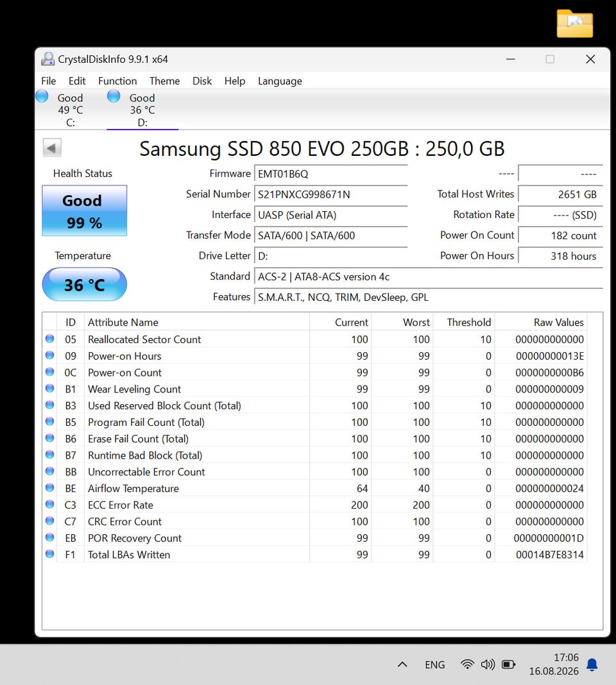
Task: Open the desktop folder icon
Action: [x=574, y=23]
